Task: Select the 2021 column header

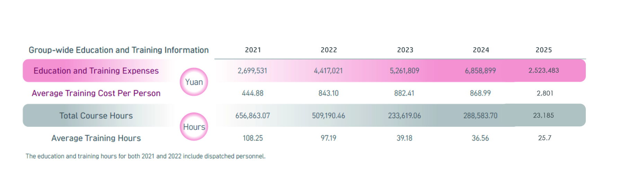Action: (253, 50)
